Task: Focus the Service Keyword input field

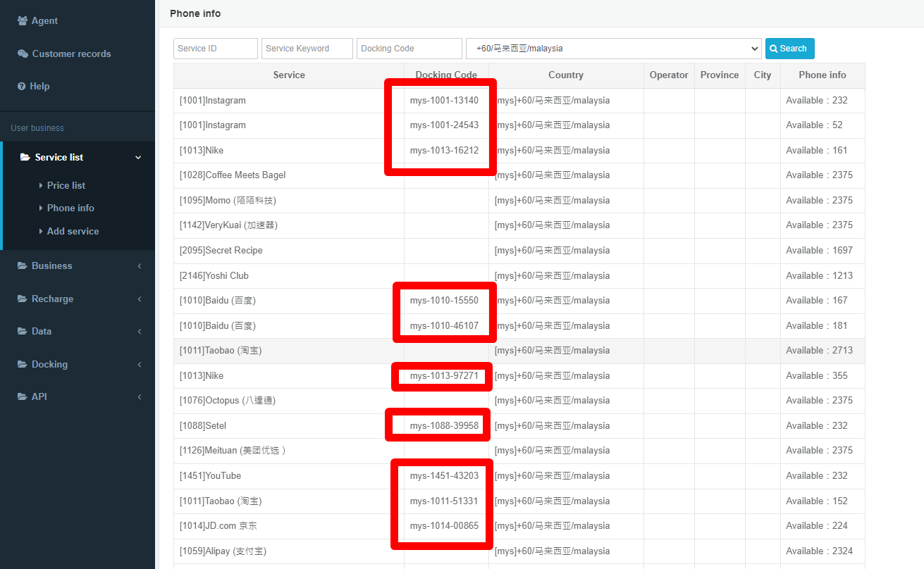Action: (x=307, y=49)
